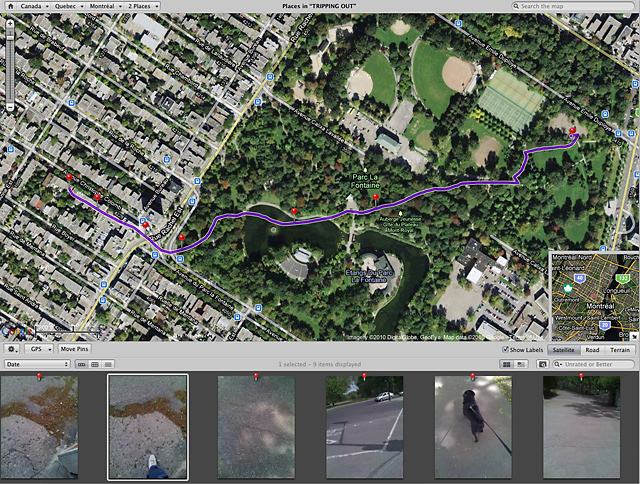This screenshot has height=484, width=640.
Task: Enable the Terrain map view
Action: pyautogui.click(x=620, y=350)
